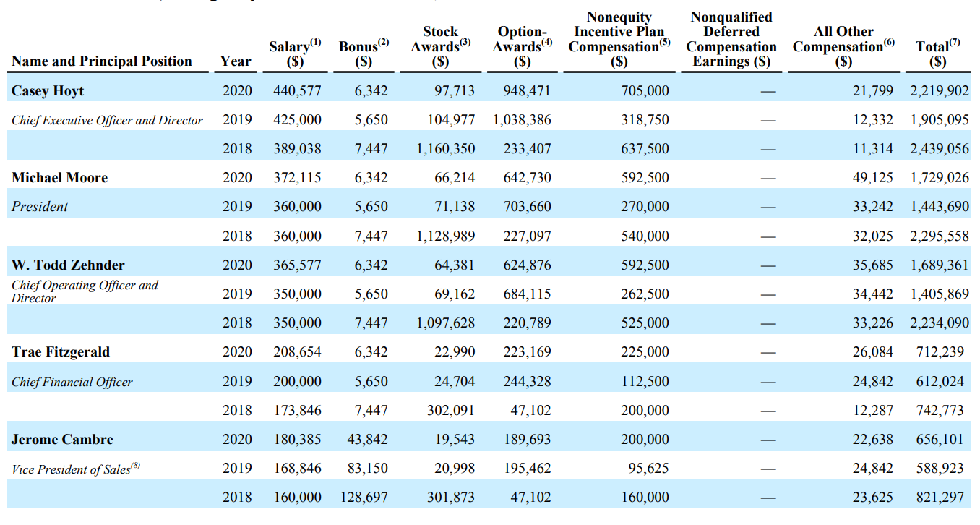Click the Salary column header

295,54
